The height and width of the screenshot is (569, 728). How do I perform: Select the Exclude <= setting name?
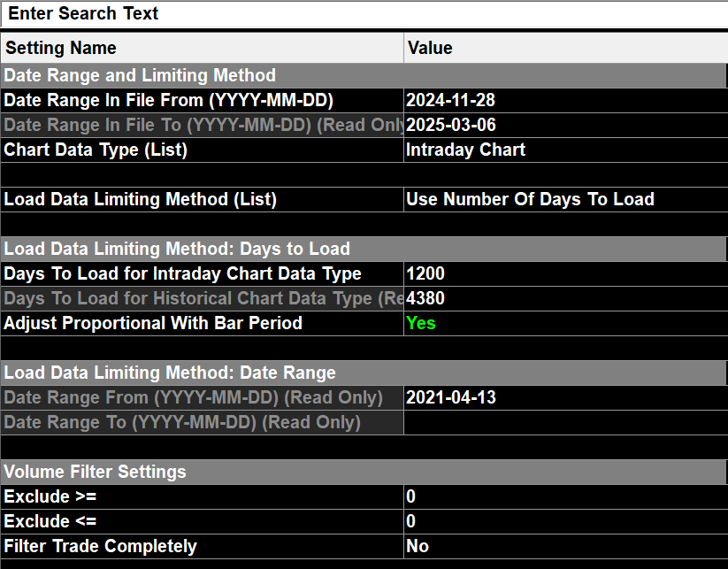coord(202,521)
